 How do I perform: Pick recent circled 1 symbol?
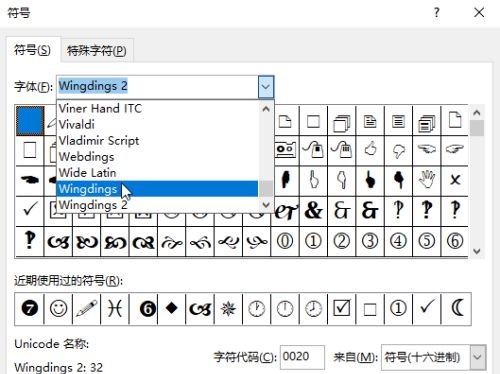point(398,309)
